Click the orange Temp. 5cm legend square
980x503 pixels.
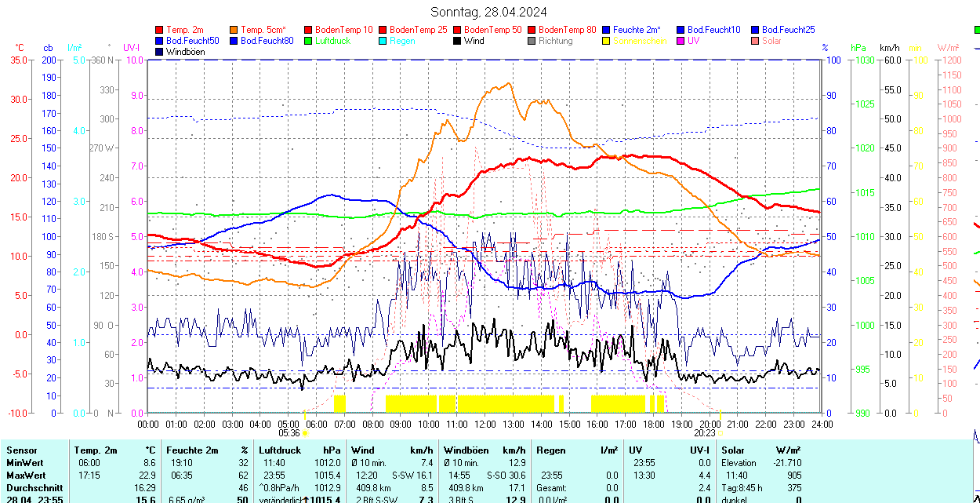tap(234, 30)
